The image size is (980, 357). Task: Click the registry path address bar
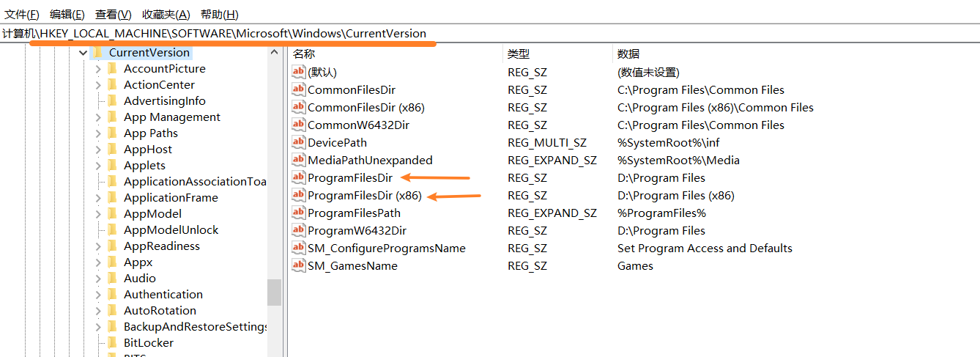(490, 33)
